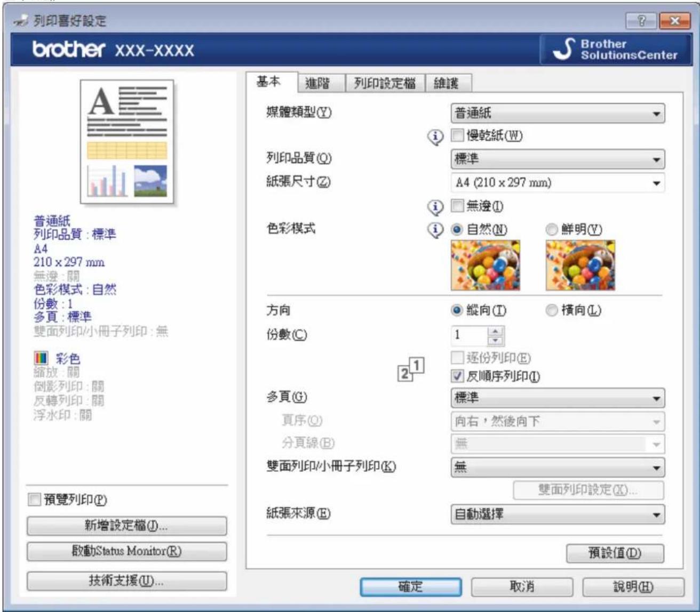Switch to the 基本 tab
The height and width of the screenshot is (612, 700).
(x=271, y=82)
